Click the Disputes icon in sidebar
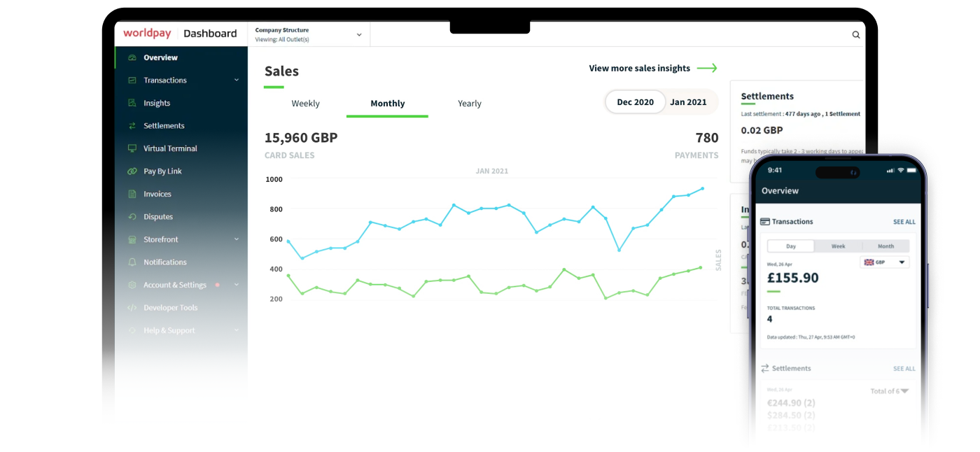980x452 pixels. point(132,217)
